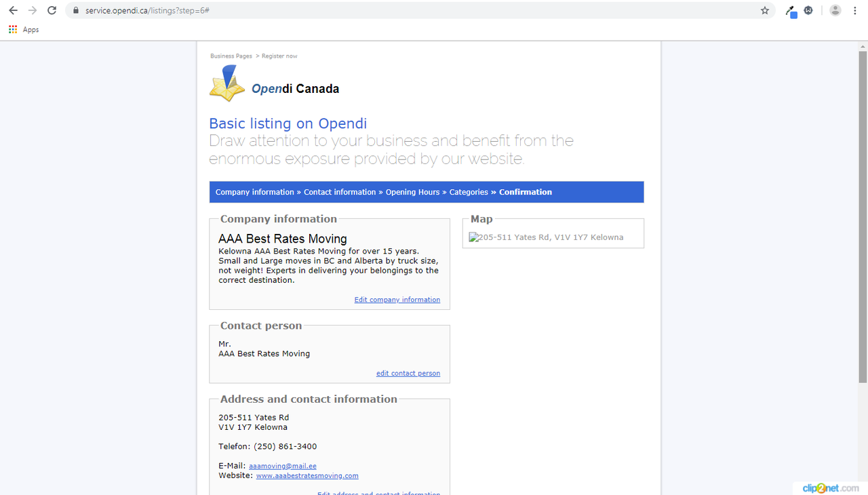Click the Address and contact information heading
Image resolution: width=868 pixels, height=495 pixels.
coord(309,399)
